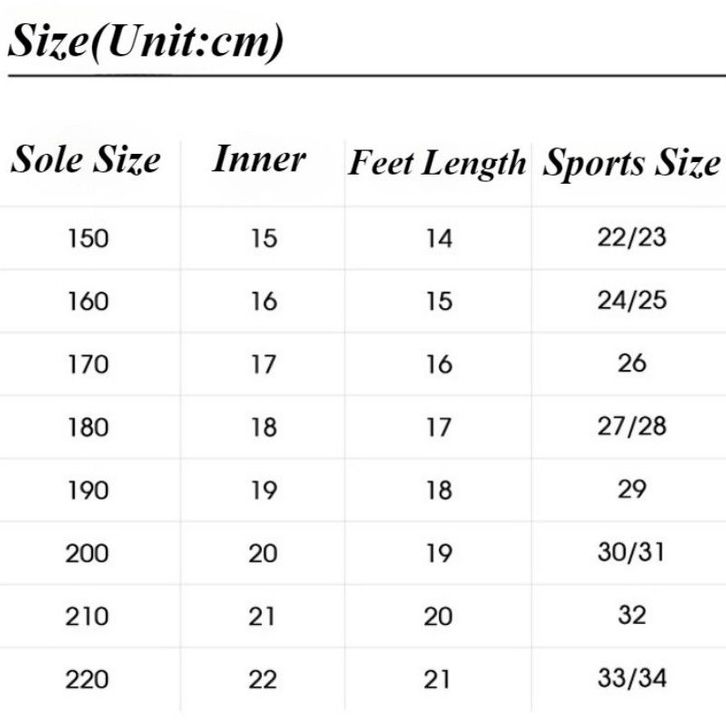This screenshot has width=726, height=726.
Task: Click the Sole Size column header
Action: tap(86, 161)
